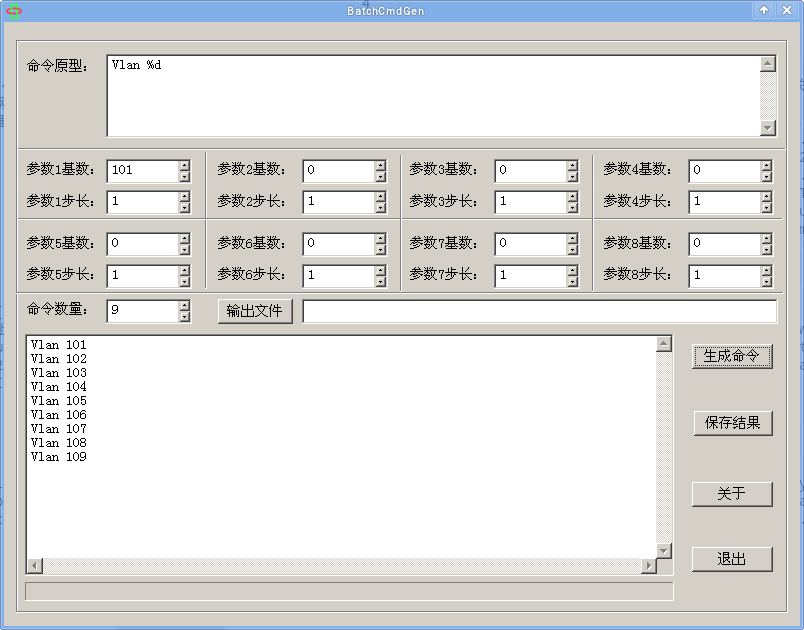Click the 参数3步长 value field
Image resolution: width=804 pixels, height=630 pixels.
(531, 202)
